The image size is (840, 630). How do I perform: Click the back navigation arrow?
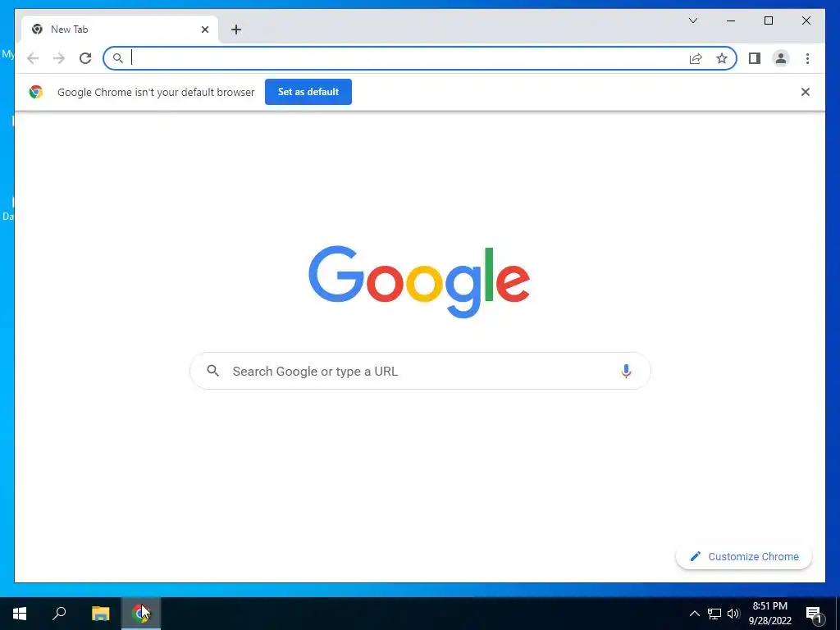click(x=33, y=58)
